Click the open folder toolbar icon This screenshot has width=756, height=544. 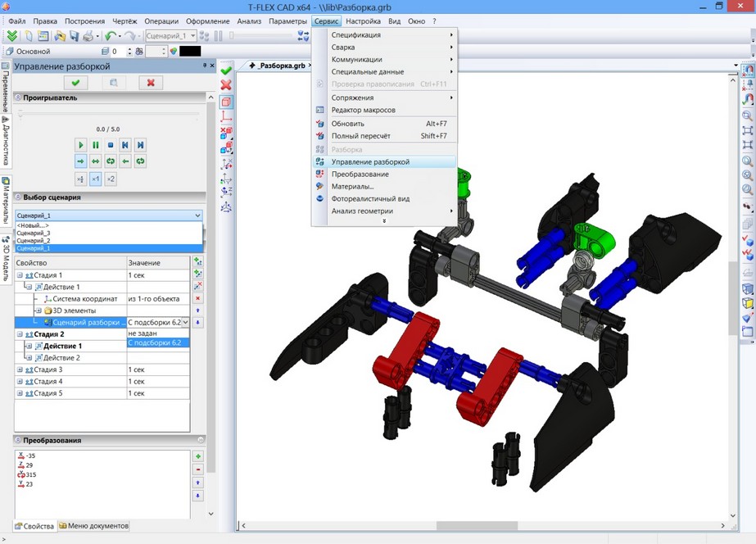point(60,36)
